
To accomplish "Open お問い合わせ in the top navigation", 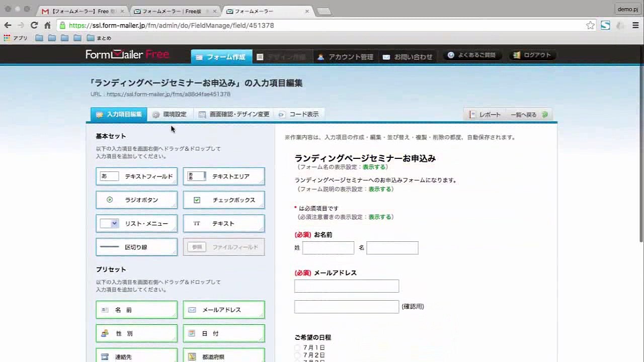I will 408,57.
